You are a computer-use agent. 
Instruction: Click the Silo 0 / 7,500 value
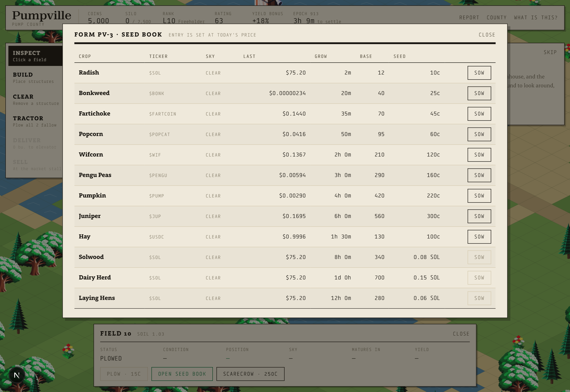[x=138, y=21]
